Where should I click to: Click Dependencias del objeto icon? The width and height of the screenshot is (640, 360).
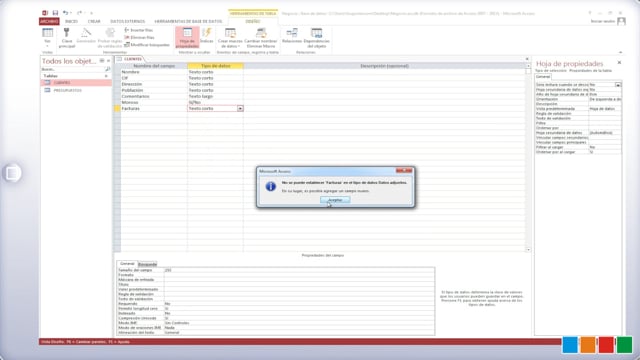pyautogui.click(x=316, y=38)
